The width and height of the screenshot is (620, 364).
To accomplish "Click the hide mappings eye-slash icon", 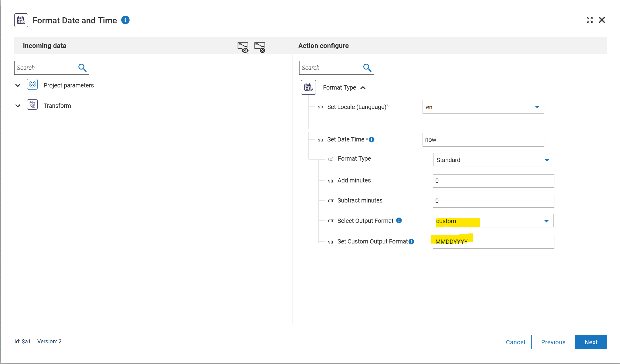I will point(243,47).
